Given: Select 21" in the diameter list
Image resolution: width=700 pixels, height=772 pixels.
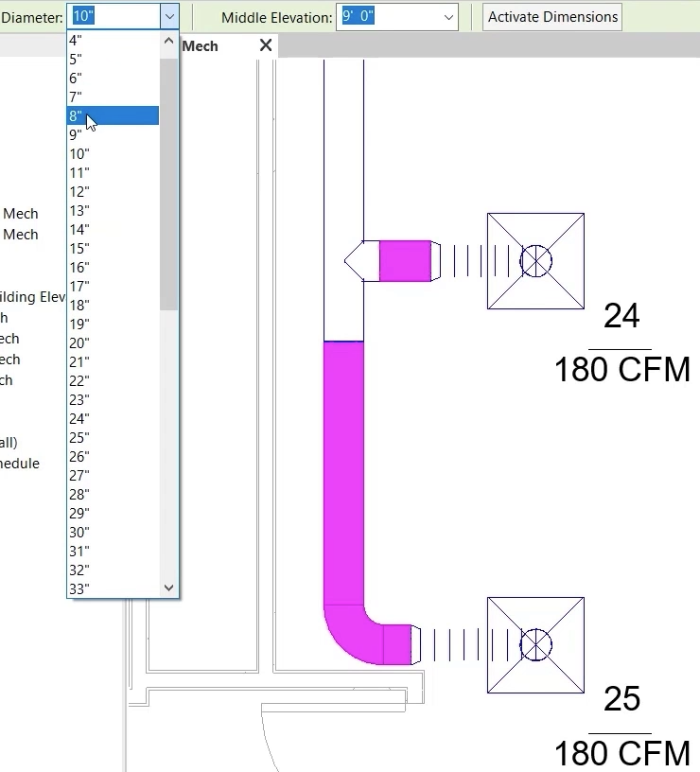Looking at the screenshot, I should pos(113,361).
